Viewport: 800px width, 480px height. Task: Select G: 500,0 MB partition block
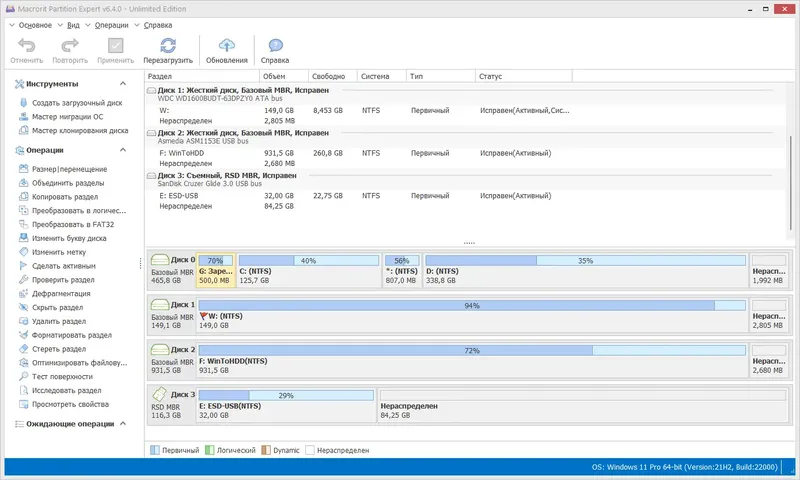216,270
